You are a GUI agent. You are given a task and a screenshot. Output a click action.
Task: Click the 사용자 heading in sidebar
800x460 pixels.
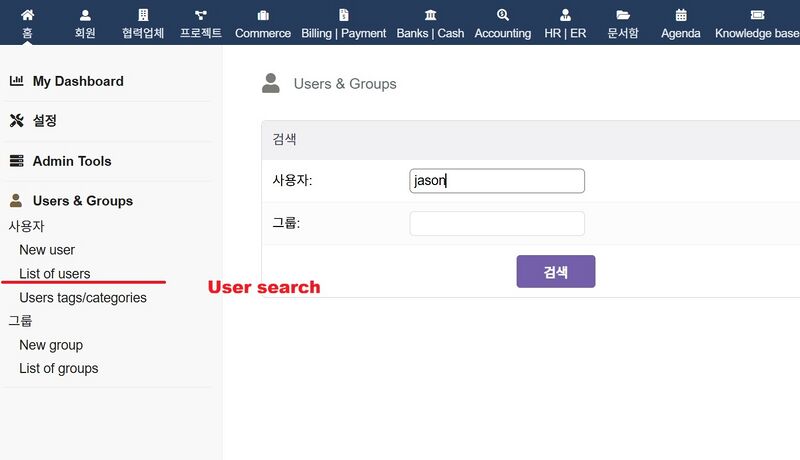pos(27,226)
